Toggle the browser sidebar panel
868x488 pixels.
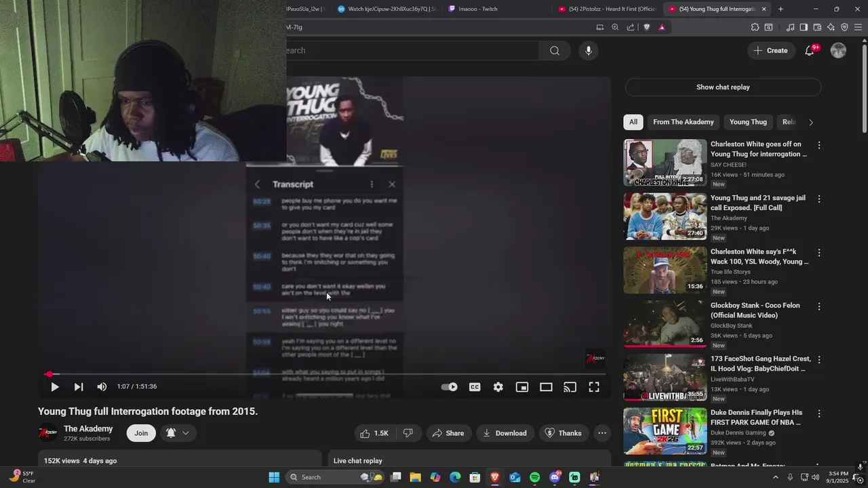804,27
